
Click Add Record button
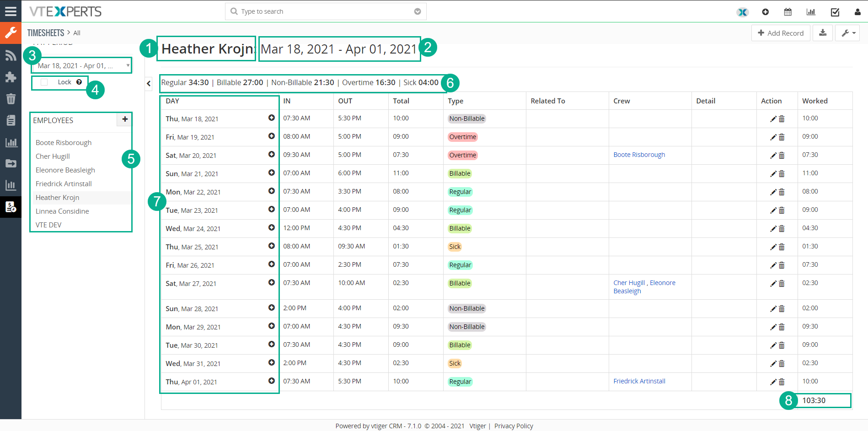pos(781,33)
